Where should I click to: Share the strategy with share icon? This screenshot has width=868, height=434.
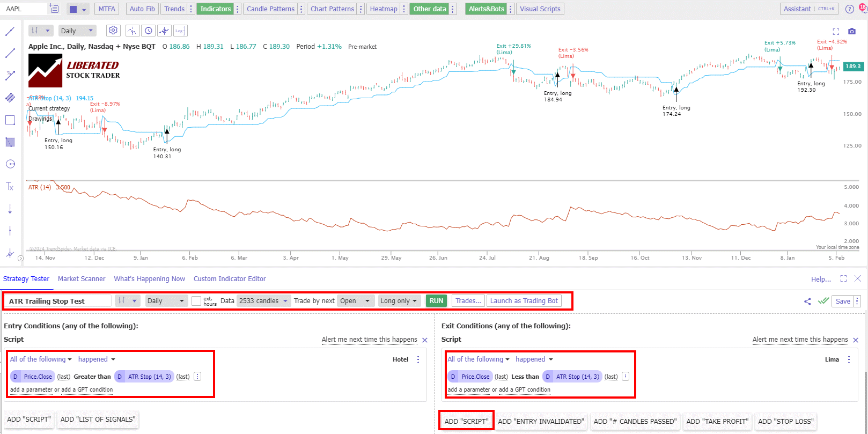point(807,301)
